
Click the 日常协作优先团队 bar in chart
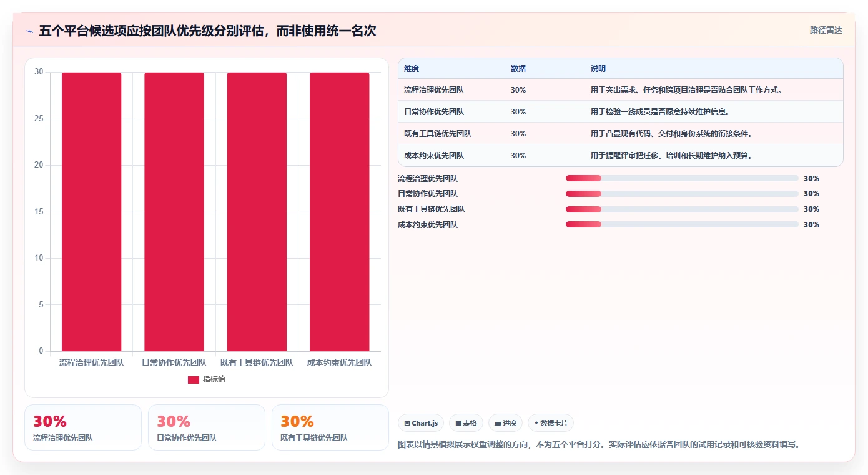174,212
